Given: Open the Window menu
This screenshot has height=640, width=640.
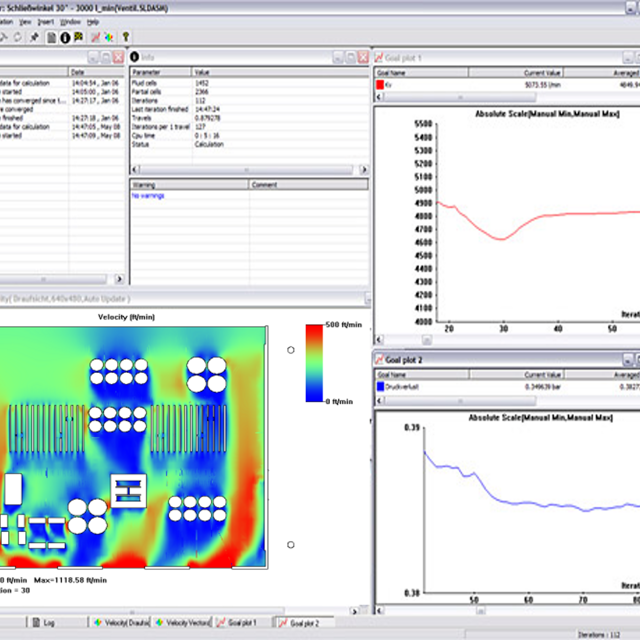Looking at the screenshot, I should coord(70,21).
